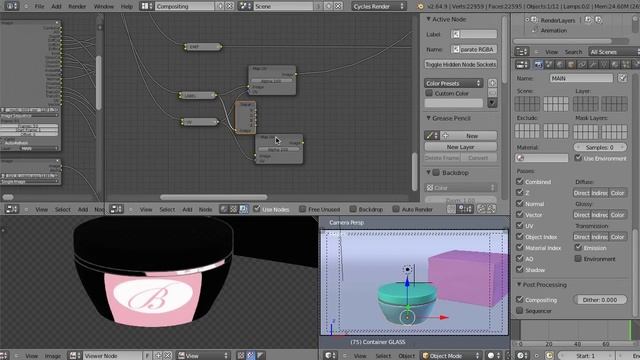Open the Add menu in the top bar

[x=56, y=6]
